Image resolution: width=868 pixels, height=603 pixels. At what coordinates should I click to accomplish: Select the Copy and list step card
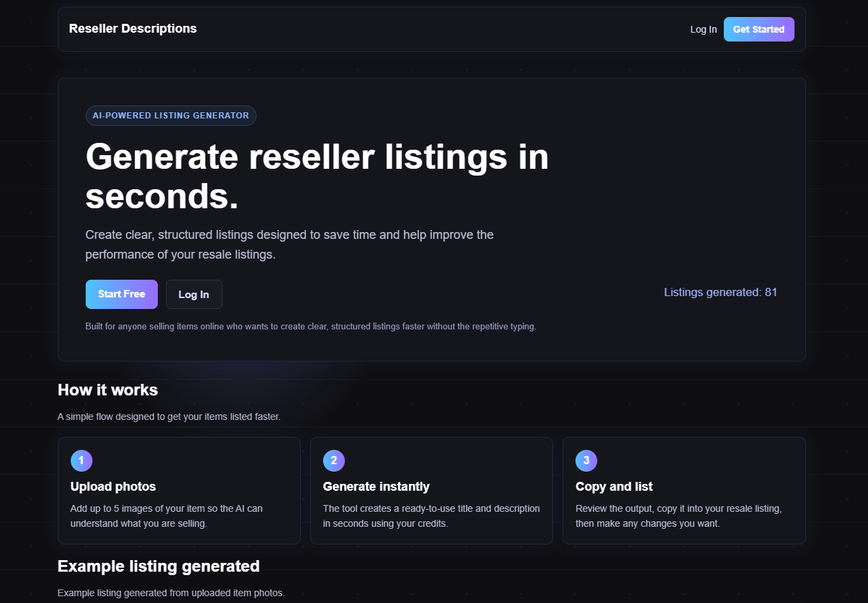(684, 490)
